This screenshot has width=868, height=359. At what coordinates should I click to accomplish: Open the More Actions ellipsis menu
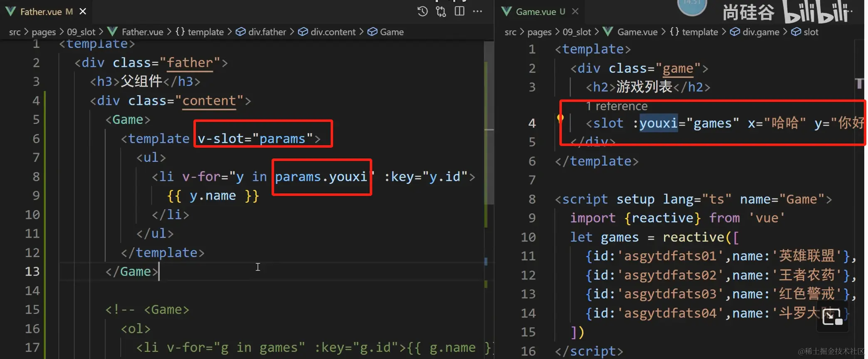pyautogui.click(x=477, y=11)
